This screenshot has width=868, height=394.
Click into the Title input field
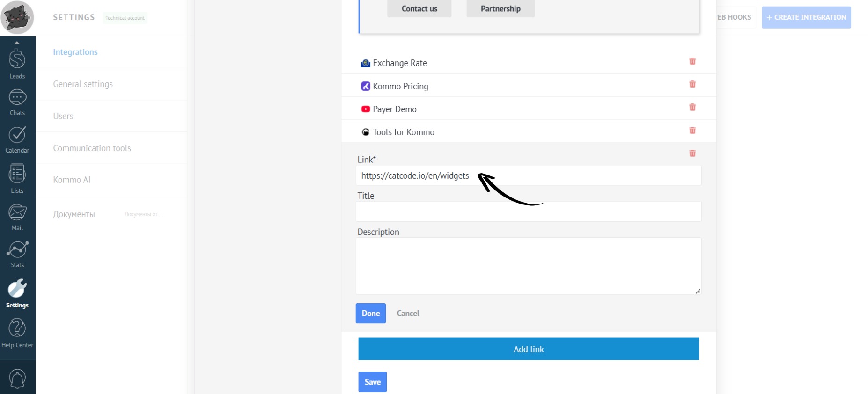[x=528, y=212]
